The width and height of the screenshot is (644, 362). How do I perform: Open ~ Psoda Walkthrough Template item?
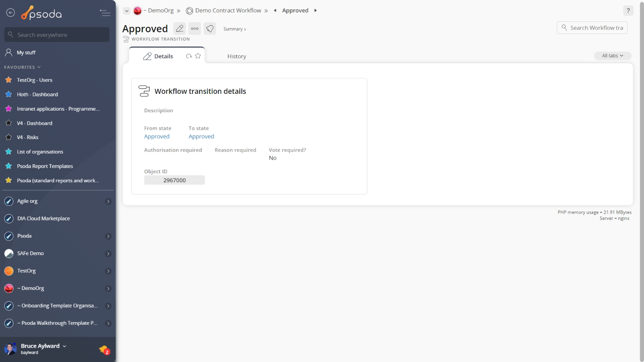(x=57, y=323)
